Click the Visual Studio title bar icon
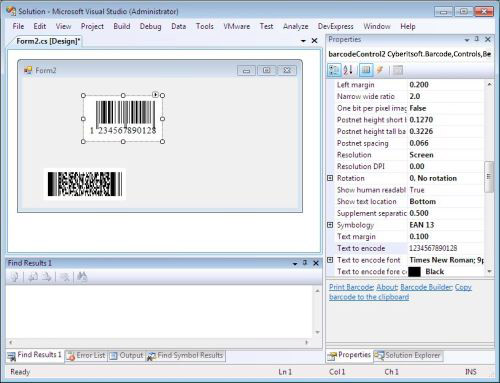Screen dimensions: 500x383 (x=11, y=11)
